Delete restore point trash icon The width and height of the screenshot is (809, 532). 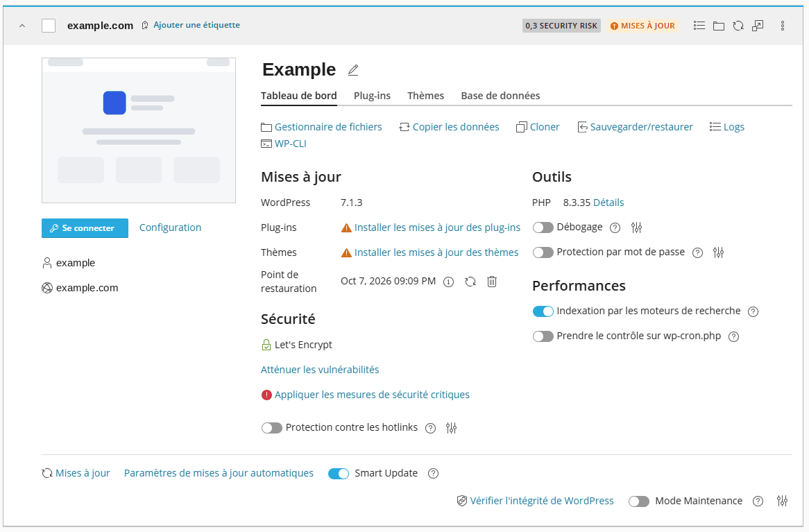[492, 282]
